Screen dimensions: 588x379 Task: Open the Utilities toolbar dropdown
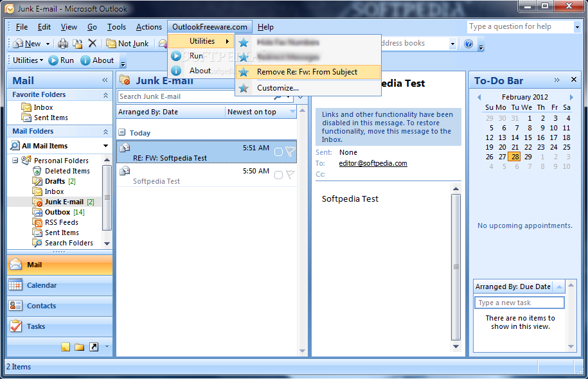pyautogui.click(x=28, y=60)
